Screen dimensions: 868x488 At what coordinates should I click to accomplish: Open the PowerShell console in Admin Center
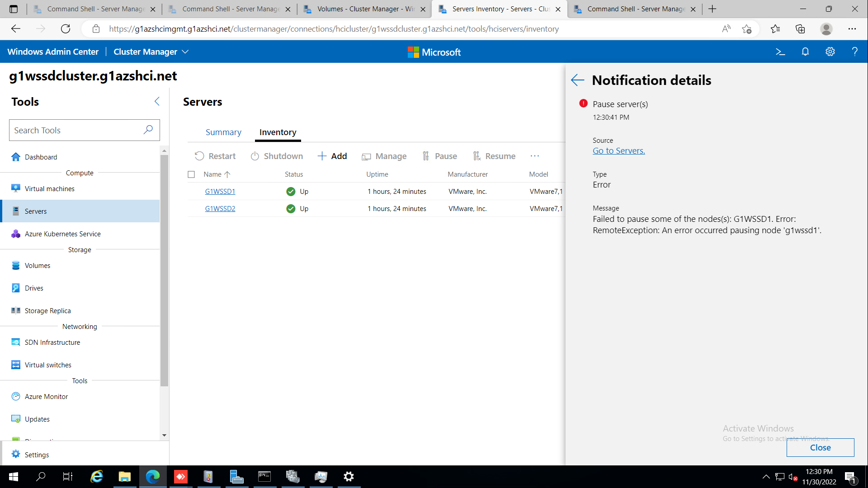(781, 52)
